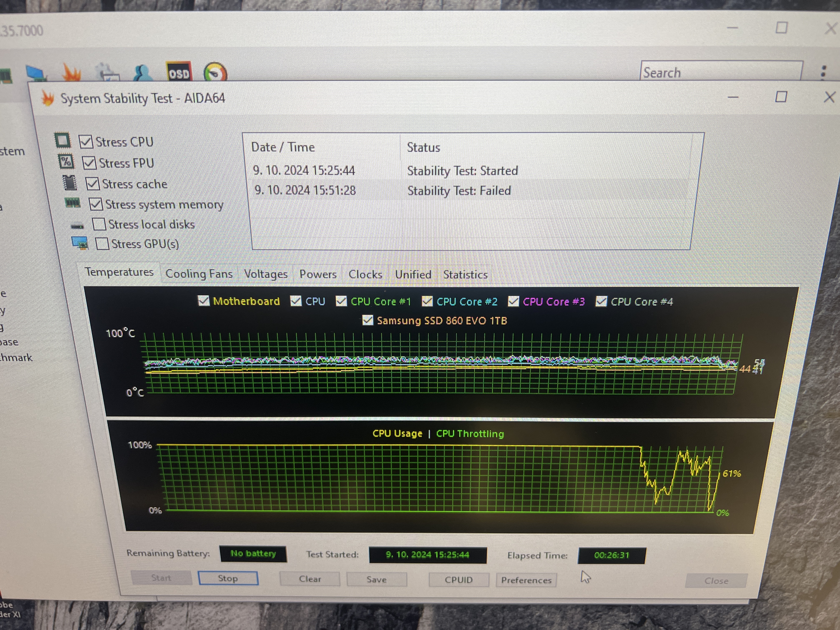Click the chip icon beside Stress cache
This screenshot has height=630, width=840.
coord(70,183)
